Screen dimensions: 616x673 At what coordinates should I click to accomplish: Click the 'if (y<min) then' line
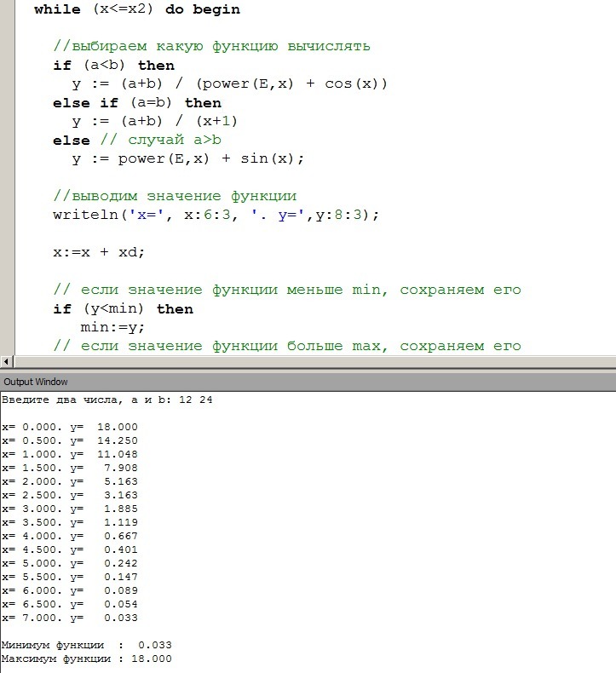(x=123, y=309)
